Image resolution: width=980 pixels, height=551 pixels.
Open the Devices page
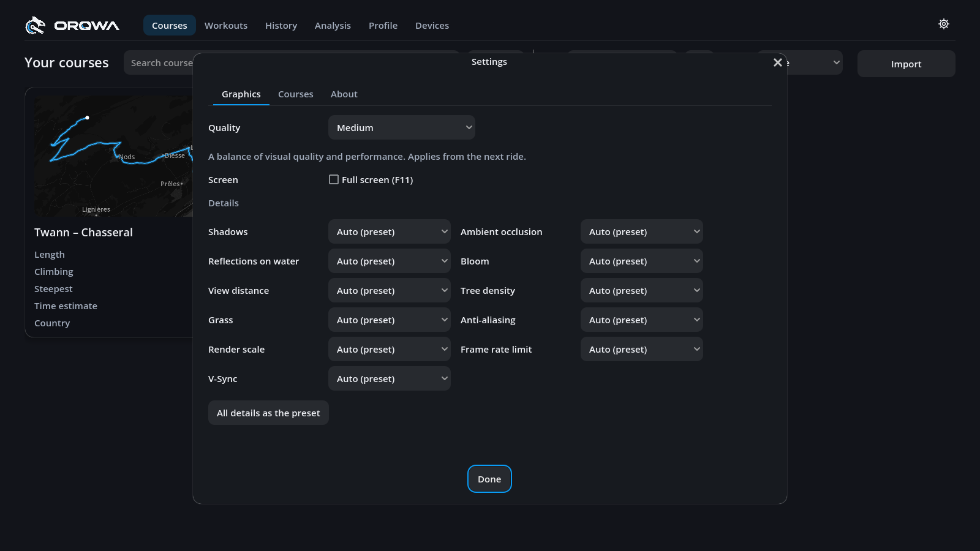click(x=432, y=25)
